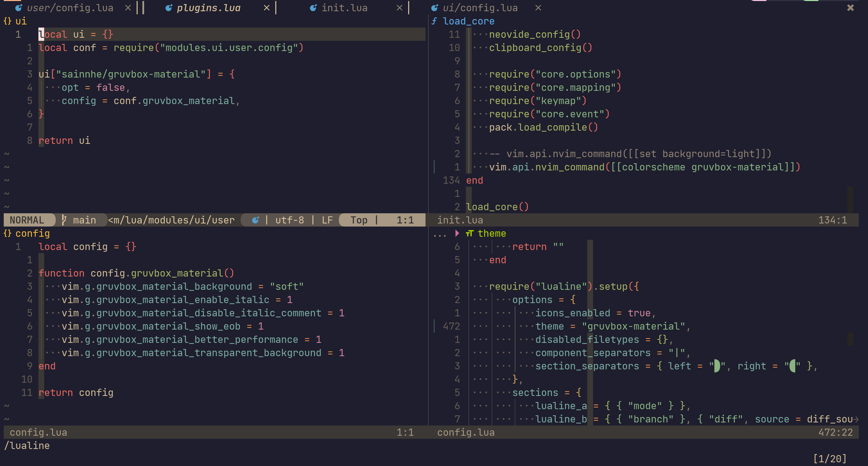Click the {} icon before config breadcrumb
868x466 pixels.
pyautogui.click(x=7, y=233)
